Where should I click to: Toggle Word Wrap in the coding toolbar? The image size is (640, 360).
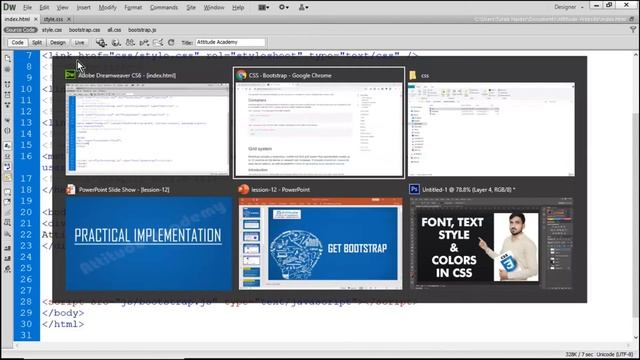click(7, 167)
